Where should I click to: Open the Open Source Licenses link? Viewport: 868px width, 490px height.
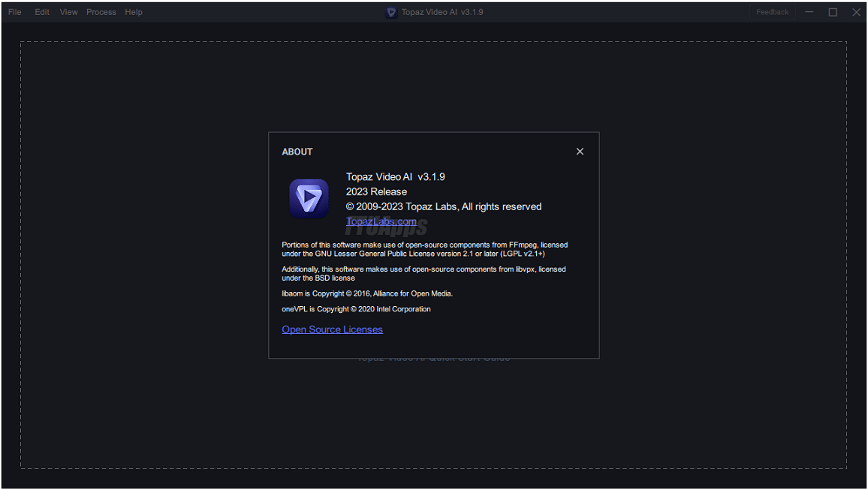332,329
